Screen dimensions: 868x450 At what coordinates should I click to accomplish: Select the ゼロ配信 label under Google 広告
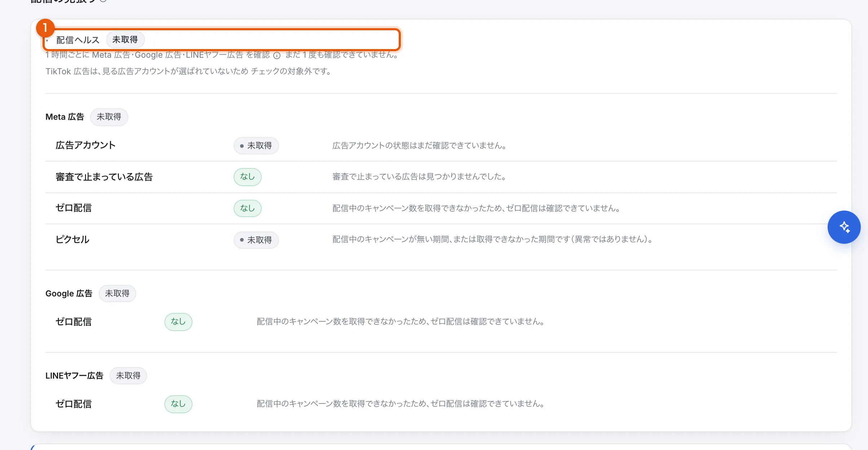[74, 322]
